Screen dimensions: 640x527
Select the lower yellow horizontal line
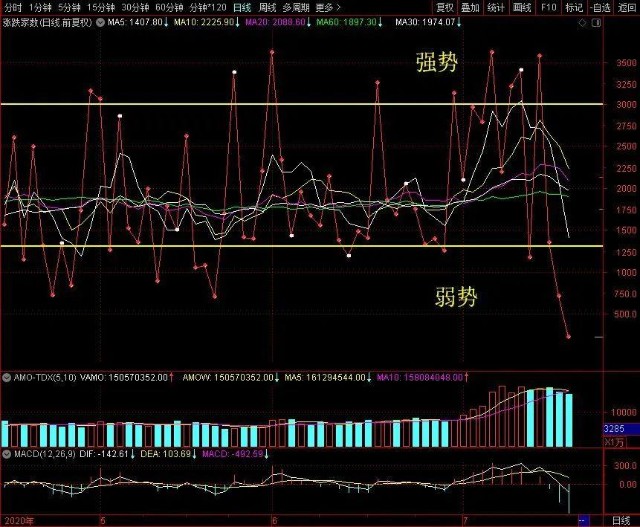[x=302, y=246]
